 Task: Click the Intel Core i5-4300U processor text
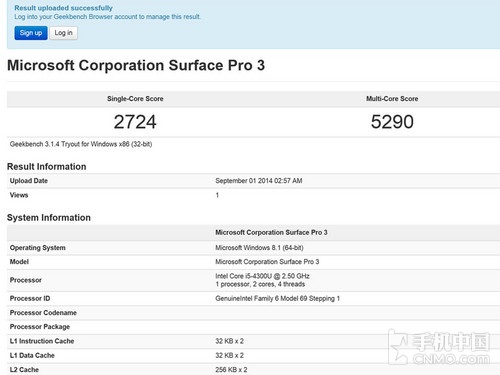[x=262, y=276]
